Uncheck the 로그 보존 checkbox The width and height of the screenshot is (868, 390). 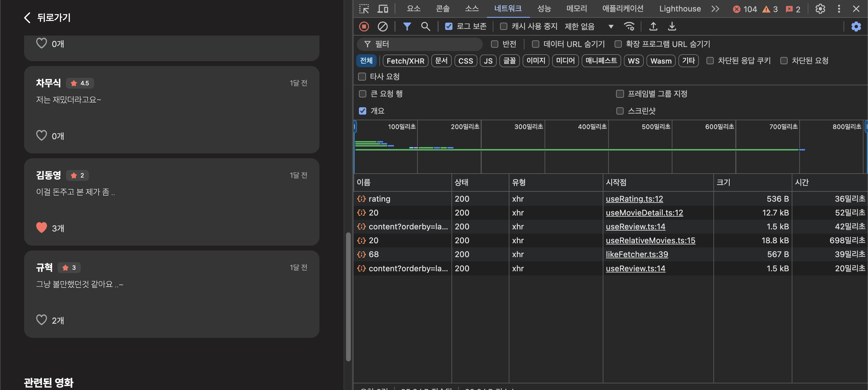[448, 26]
